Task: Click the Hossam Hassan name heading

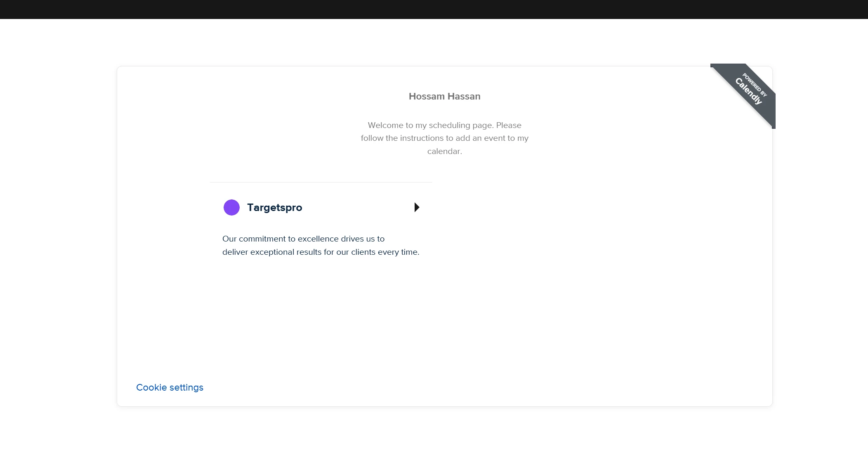Action: point(444,96)
